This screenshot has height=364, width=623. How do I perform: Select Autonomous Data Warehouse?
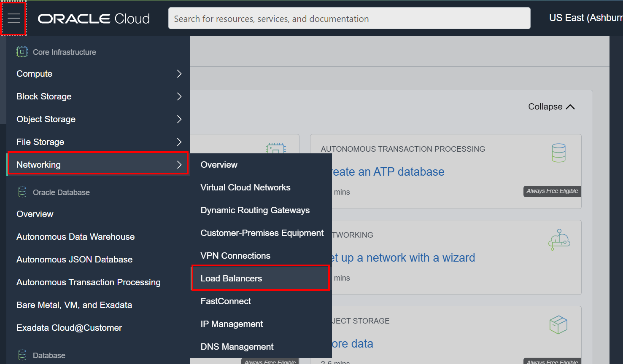pos(75,236)
